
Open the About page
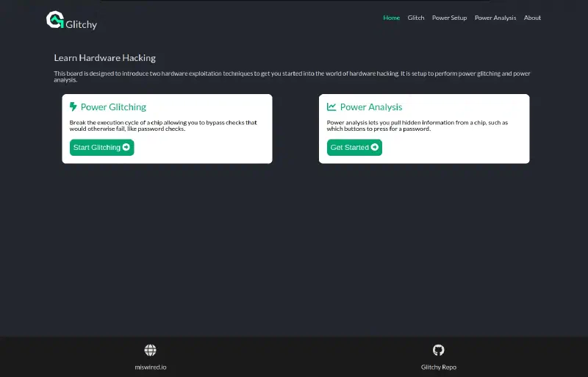point(532,18)
